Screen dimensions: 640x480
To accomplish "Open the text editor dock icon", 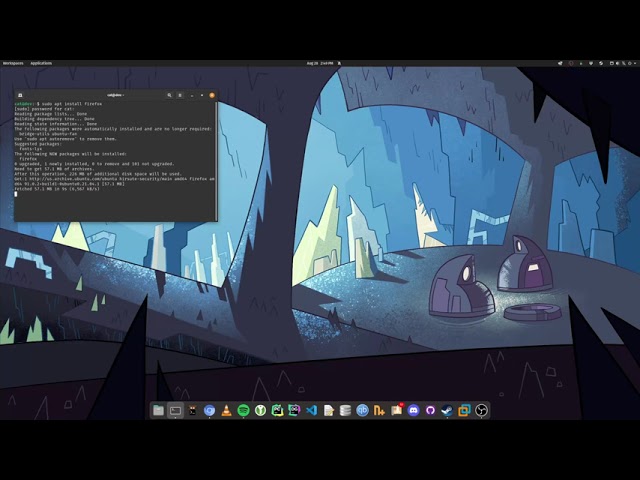I will [329, 410].
